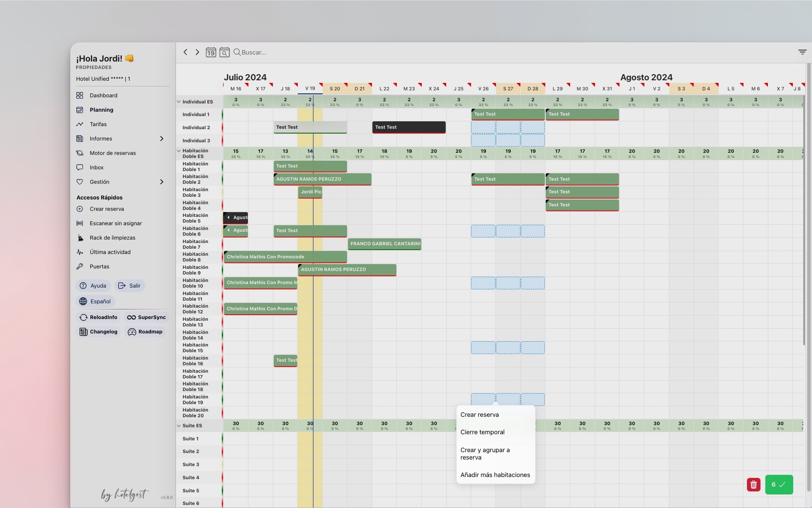Click the calendar date search icon
Screen dimensions: 812x508
tap(224, 52)
